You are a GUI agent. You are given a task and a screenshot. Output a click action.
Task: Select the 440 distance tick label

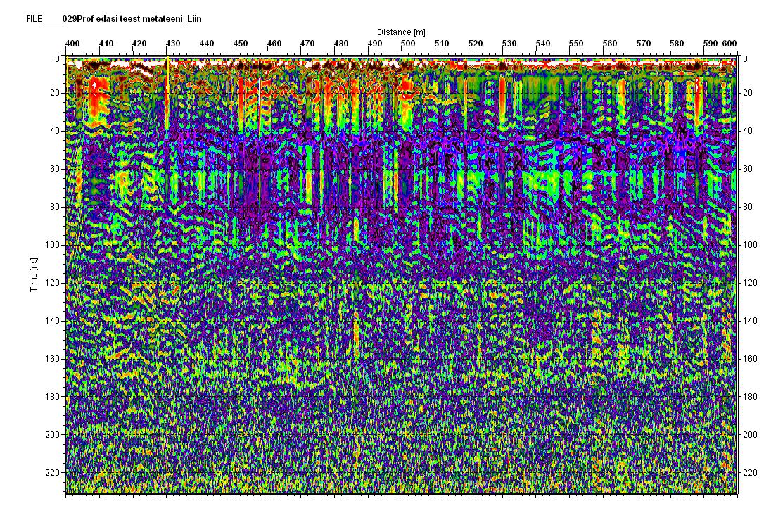pos(207,43)
